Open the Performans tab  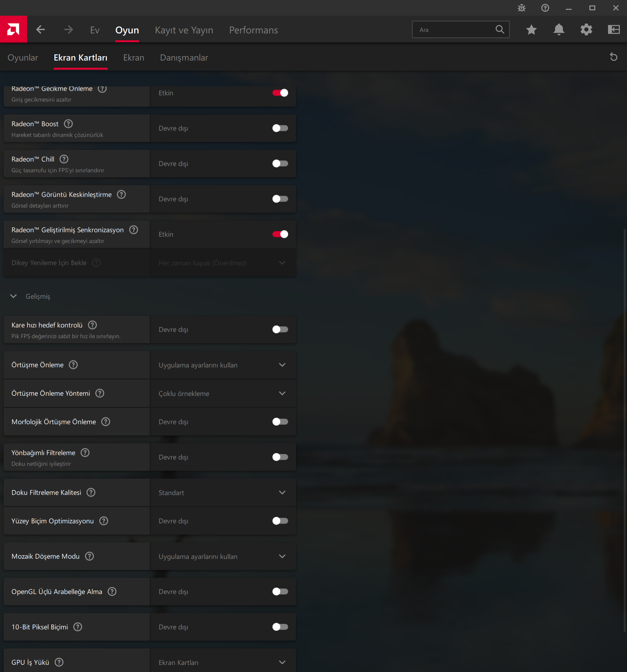253,30
